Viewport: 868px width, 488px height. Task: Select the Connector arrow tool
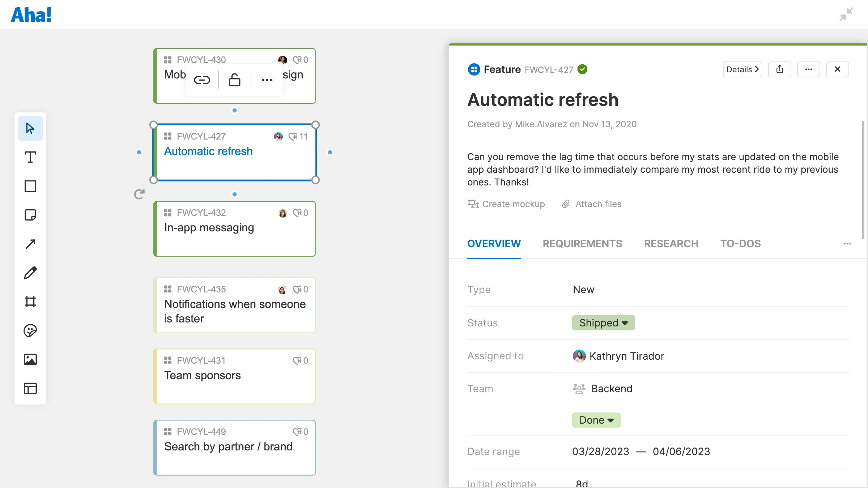coord(30,244)
